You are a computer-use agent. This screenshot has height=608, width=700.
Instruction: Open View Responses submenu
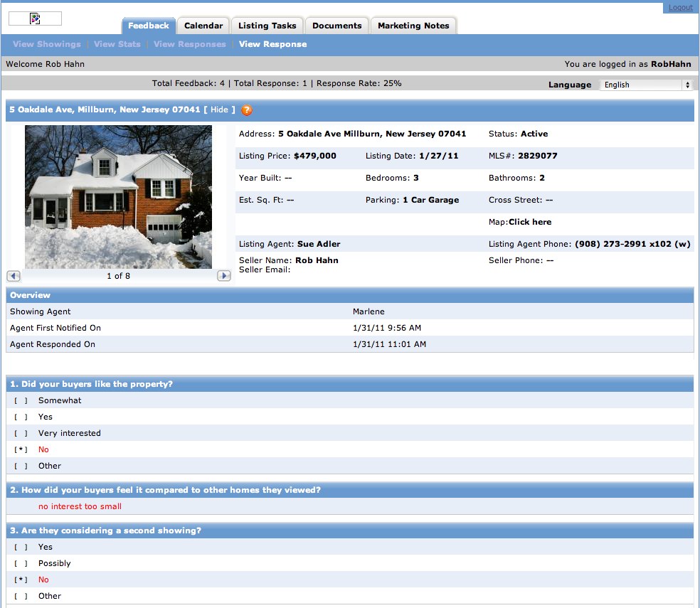[x=190, y=44]
